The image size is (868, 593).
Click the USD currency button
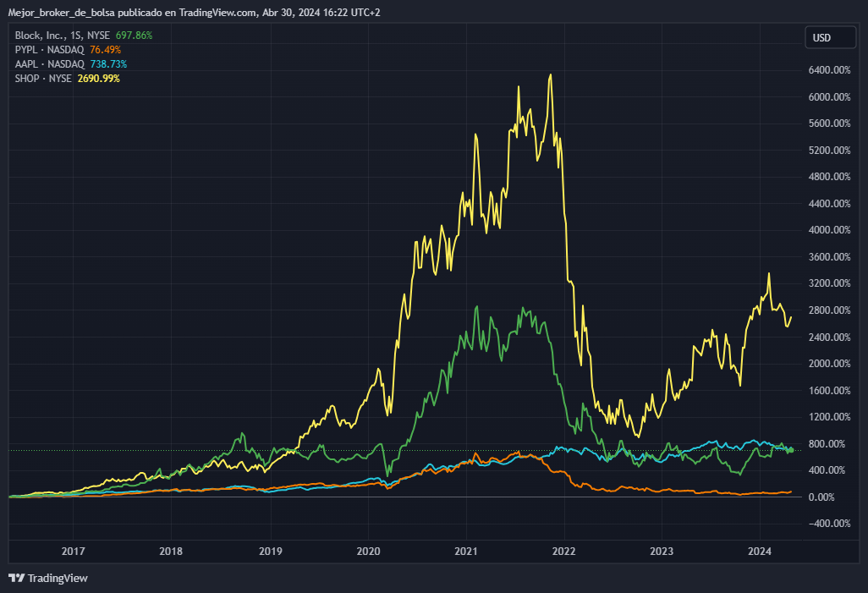click(x=830, y=38)
